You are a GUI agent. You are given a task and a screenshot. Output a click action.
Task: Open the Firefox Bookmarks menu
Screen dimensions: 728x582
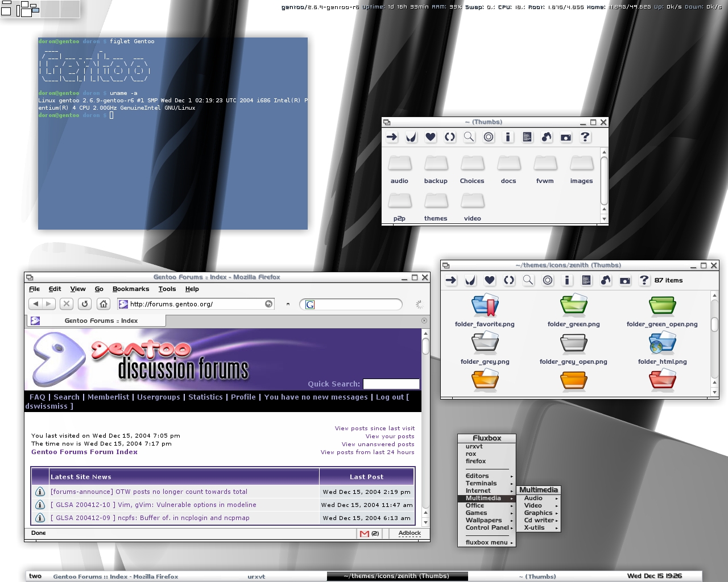[x=131, y=289]
